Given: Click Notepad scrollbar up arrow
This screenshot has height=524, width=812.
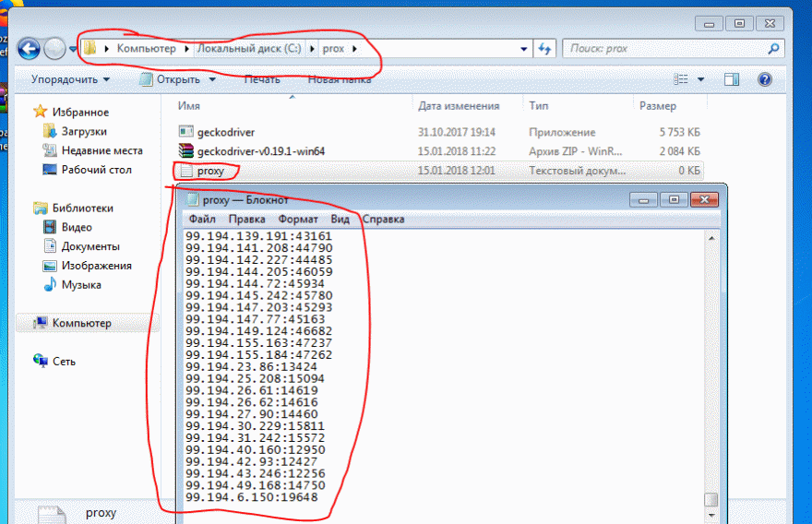Looking at the screenshot, I should (x=711, y=238).
